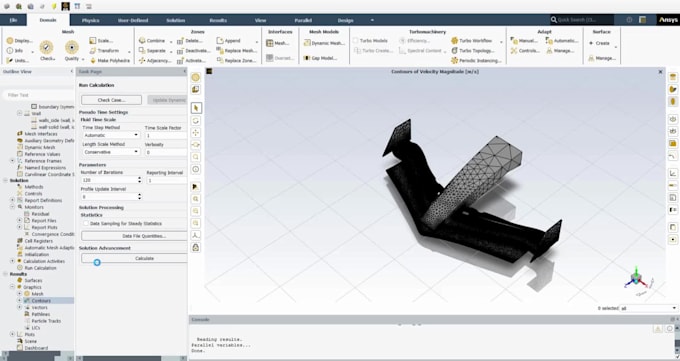This screenshot has height=361, width=680.
Task: Select the pointer tool in graphics toolbar
Action: tap(196, 108)
